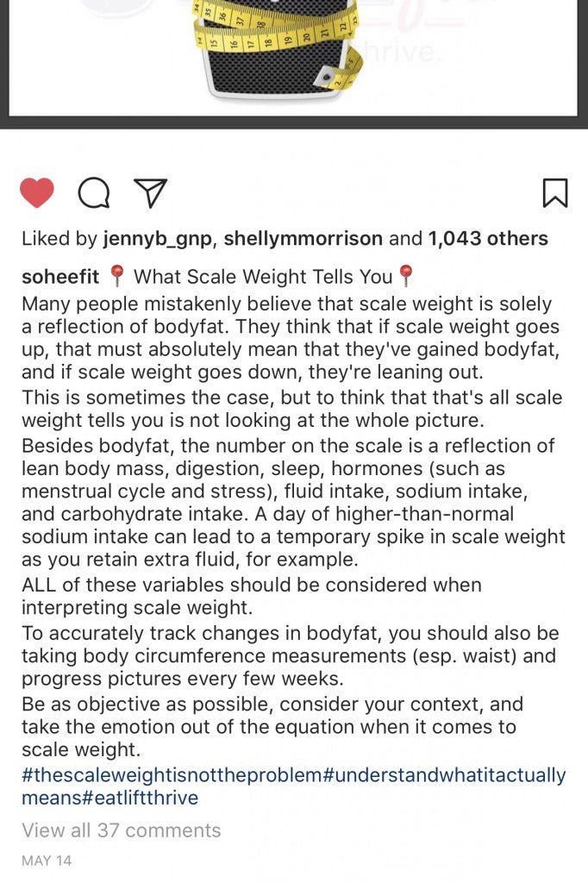Tap hashtag #understandwhatitactuallymeans
This screenshot has width=588, height=883.
444,774
